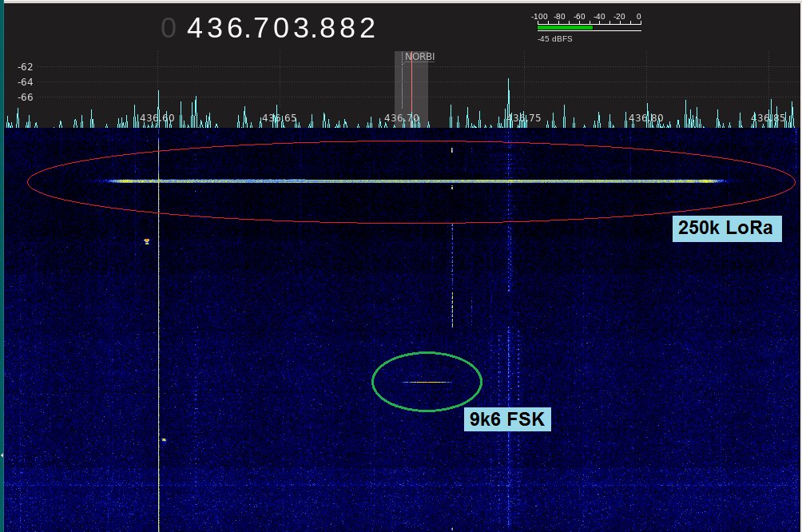The width and height of the screenshot is (802, 532).
Task: Click the NORBI bookmark label
Action: 419,57
